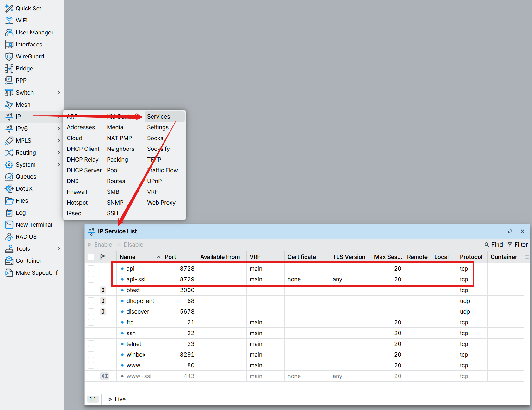Expand the System submenu chevron
This screenshot has height=410, width=532.
[x=59, y=165]
